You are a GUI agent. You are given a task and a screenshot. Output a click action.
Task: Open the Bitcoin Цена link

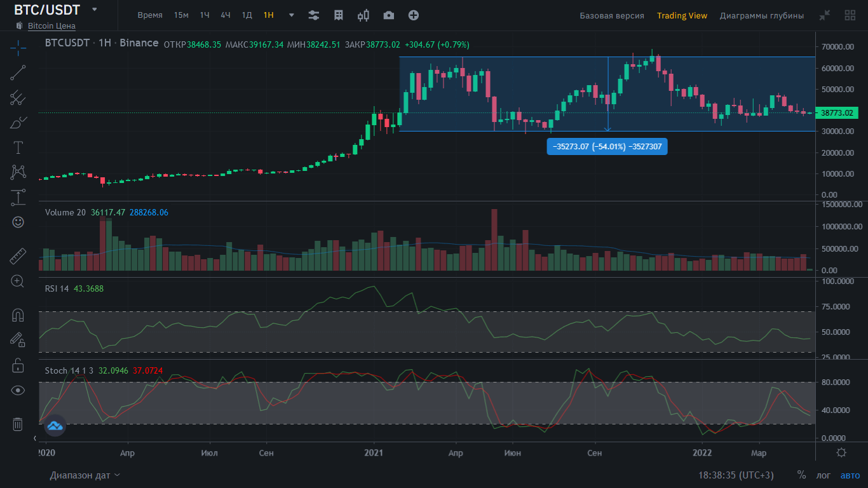[x=51, y=26]
